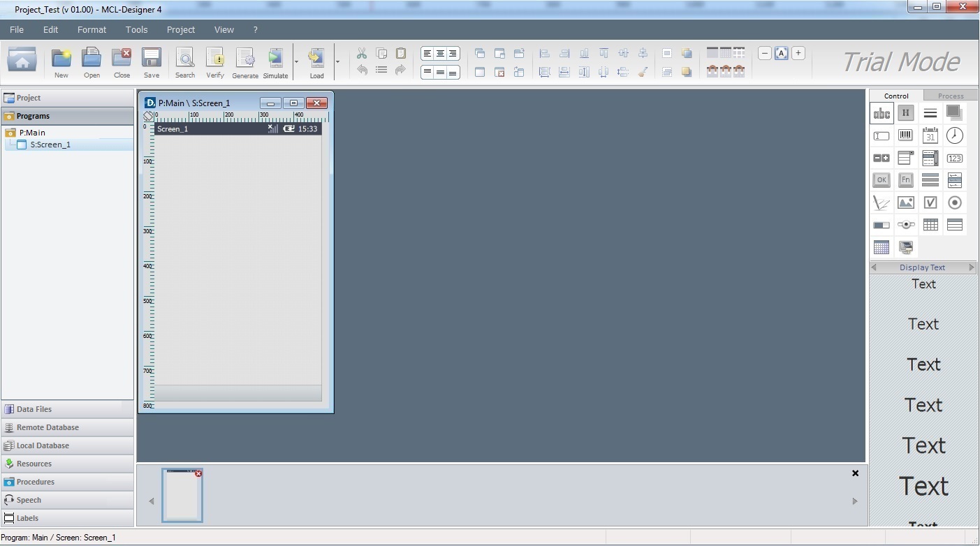Open the dropdown arrow beside Simulate
Image resolution: width=980 pixels, height=546 pixels.
click(x=296, y=61)
